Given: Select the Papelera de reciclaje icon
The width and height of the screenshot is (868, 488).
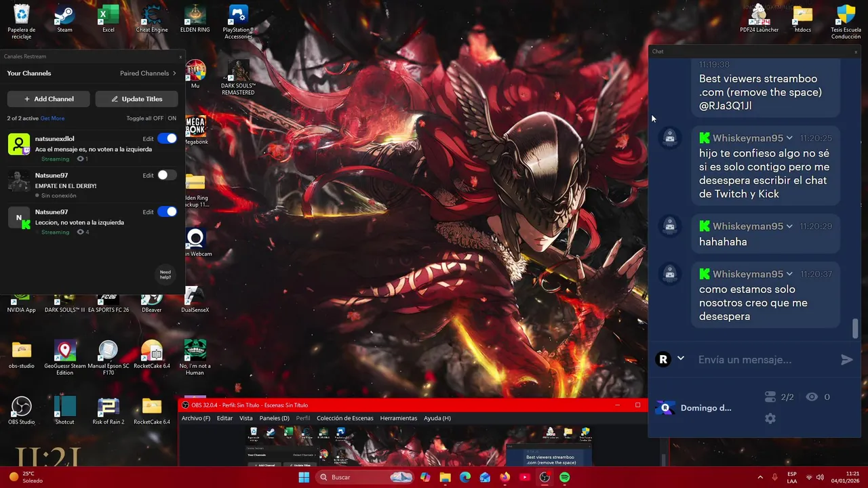Looking at the screenshot, I should 21,22.
